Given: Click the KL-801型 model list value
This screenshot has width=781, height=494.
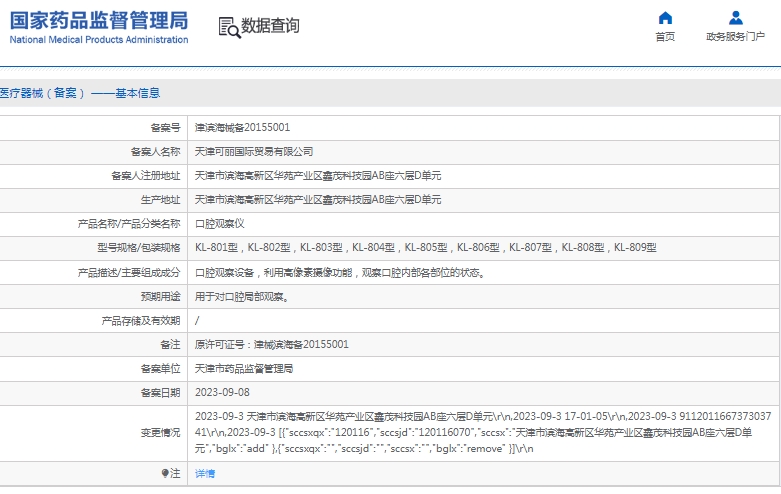Looking at the screenshot, I should [x=425, y=247].
